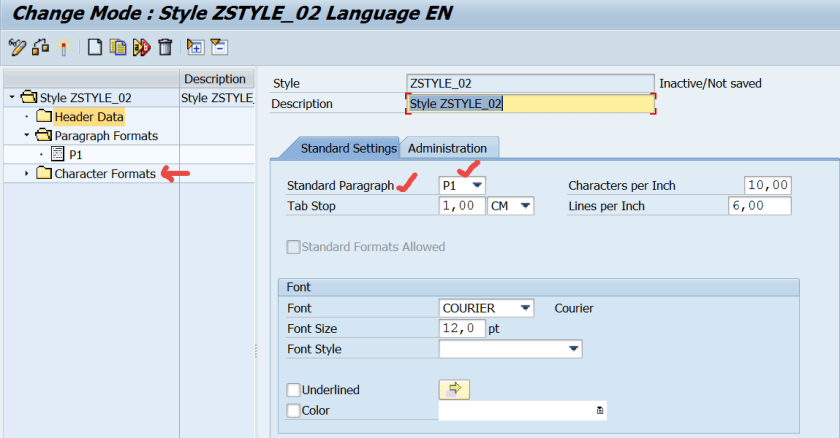Enable the Underlined checkbox
Screen dimensions: 840x438
click(x=293, y=390)
